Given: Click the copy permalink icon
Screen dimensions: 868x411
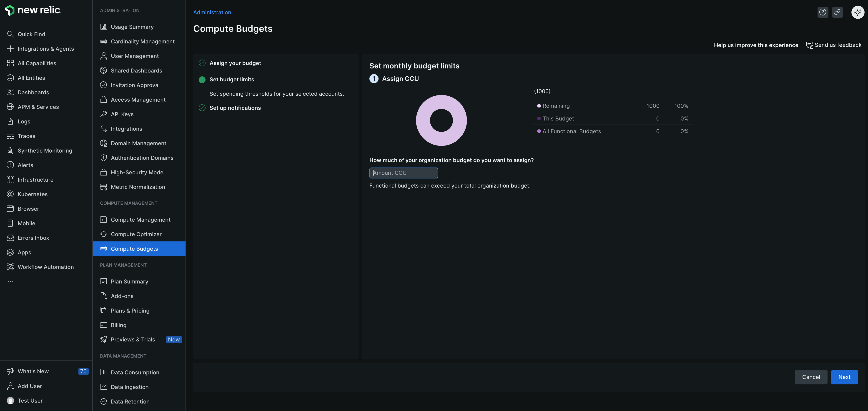Looking at the screenshot, I should point(838,12).
